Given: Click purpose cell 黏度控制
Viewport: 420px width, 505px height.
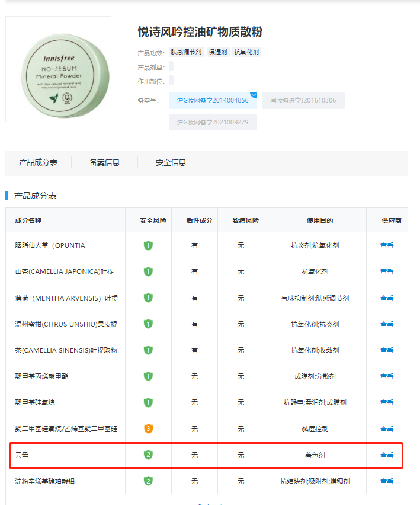Looking at the screenshot, I should pyautogui.click(x=315, y=429).
